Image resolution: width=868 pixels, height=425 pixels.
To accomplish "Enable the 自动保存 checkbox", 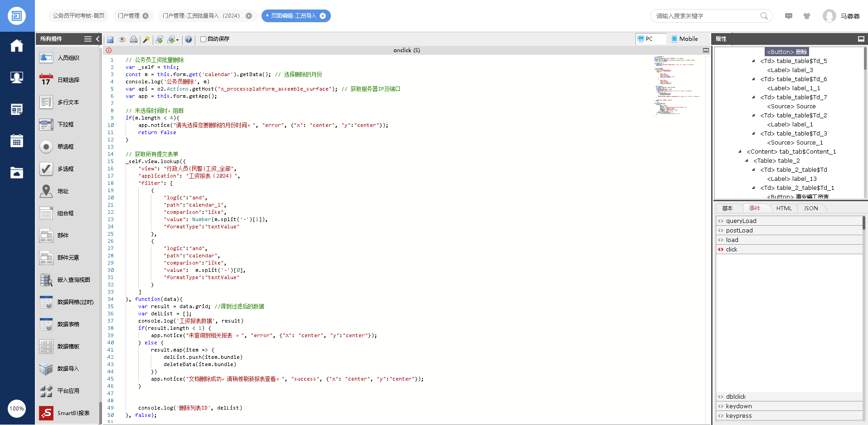I will click(204, 39).
